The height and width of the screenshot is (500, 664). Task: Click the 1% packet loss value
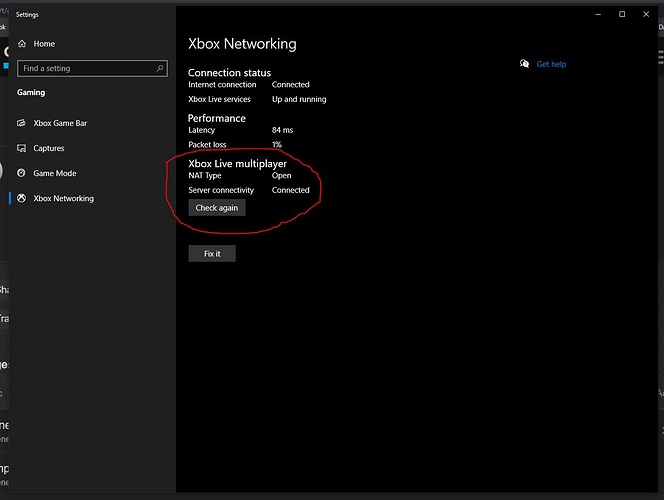coord(277,144)
